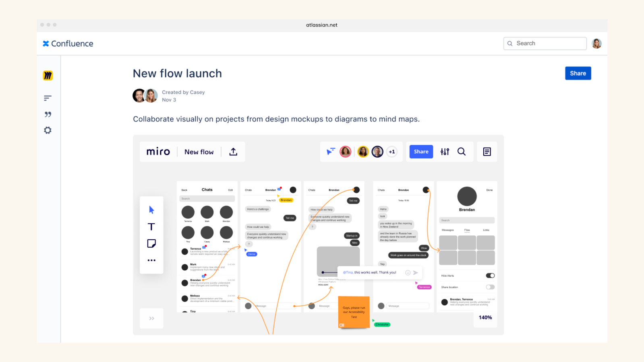Click the quote icon in sidebar

48,115
